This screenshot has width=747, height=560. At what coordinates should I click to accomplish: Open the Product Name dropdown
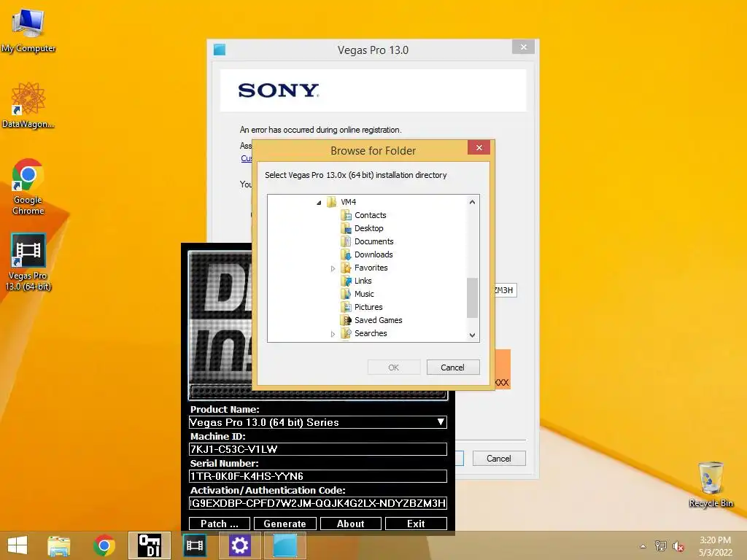441,422
